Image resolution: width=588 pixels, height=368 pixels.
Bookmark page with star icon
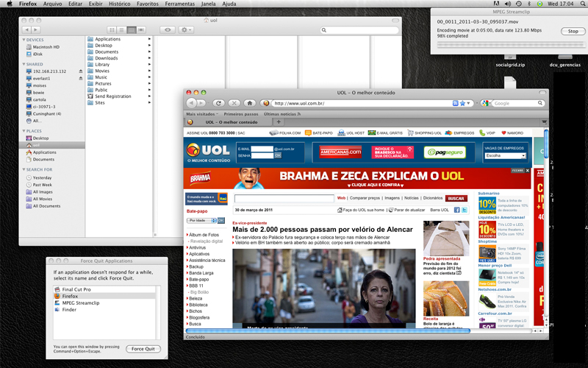point(462,103)
